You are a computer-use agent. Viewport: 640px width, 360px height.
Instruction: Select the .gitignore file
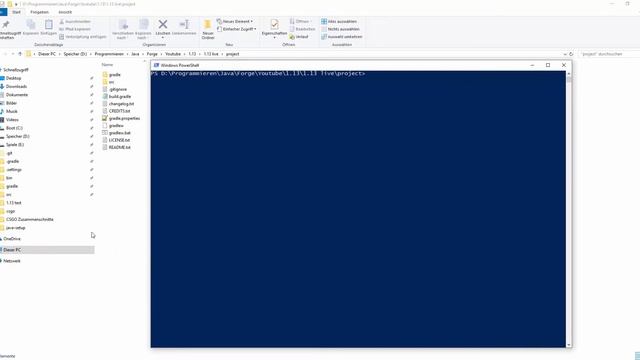[x=118, y=89]
